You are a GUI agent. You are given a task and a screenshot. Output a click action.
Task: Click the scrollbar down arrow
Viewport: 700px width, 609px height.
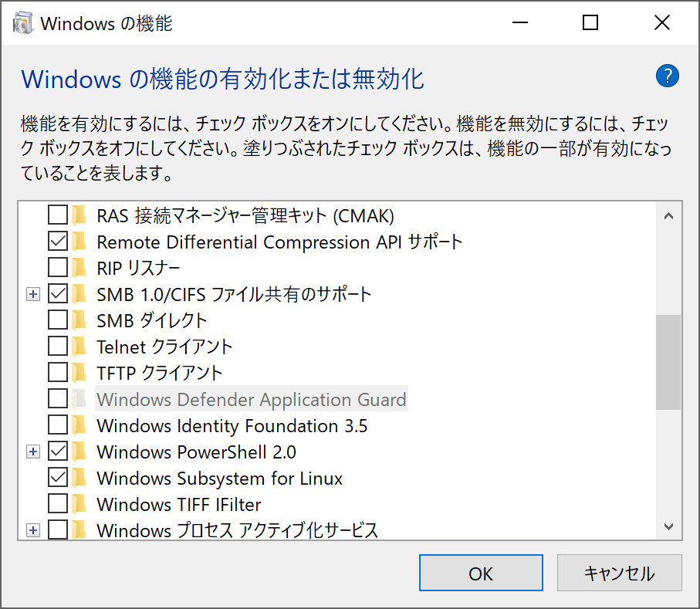click(668, 526)
